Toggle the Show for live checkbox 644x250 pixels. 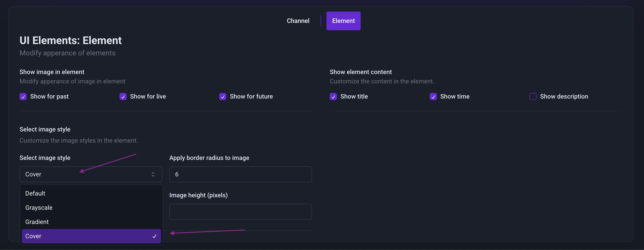tap(123, 97)
